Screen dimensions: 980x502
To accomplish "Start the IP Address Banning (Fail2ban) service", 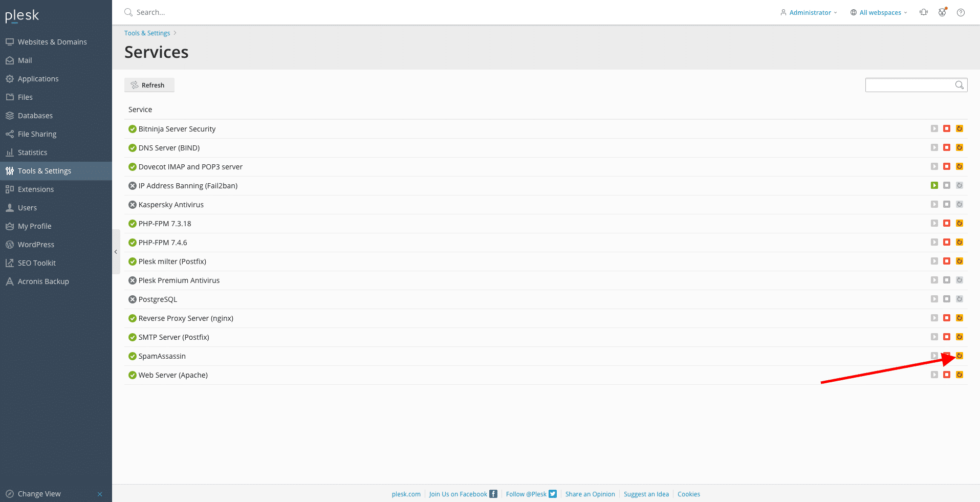I will tap(934, 186).
